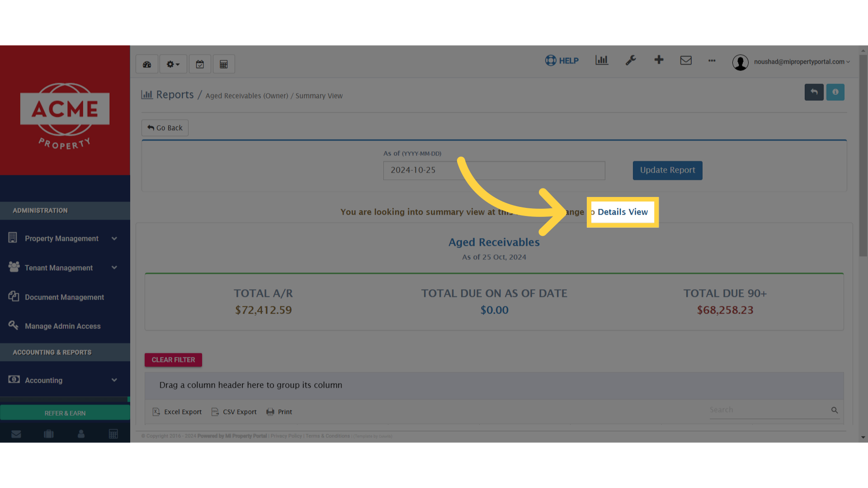Click the plus icon to add new item
This screenshot has height=488, width=868.
659,60
